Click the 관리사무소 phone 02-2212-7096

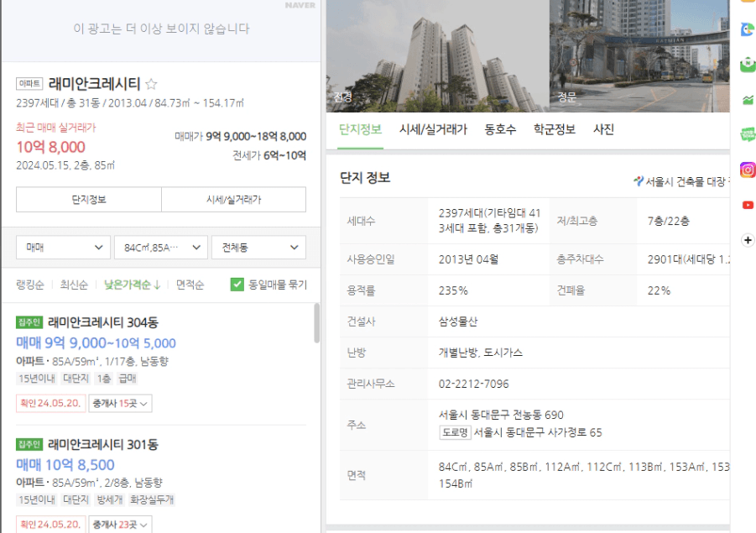pyautogui.click(x=473, y=384)
